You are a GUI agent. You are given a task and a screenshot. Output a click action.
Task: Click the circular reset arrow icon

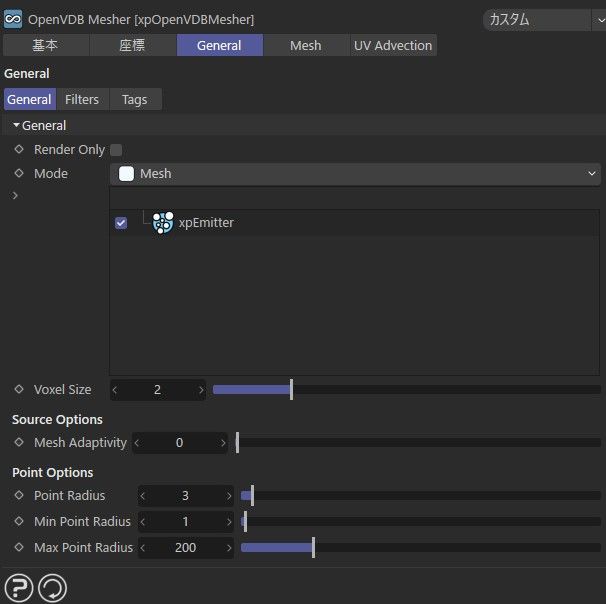click(53, 588)
